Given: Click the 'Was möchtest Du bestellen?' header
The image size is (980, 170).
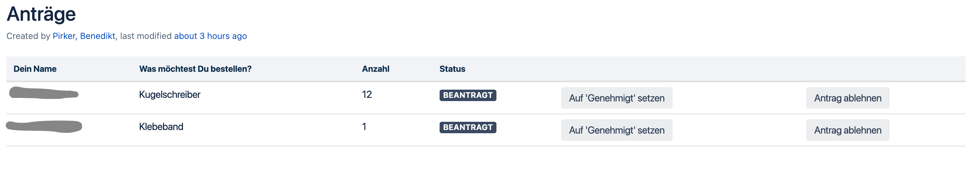Looking at the screenshot, I should (195, 69).
